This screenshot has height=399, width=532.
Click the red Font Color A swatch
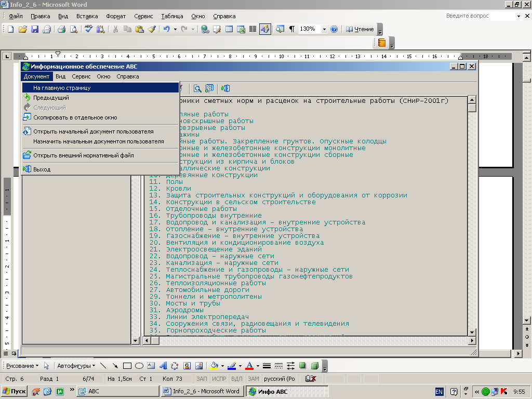249,366
